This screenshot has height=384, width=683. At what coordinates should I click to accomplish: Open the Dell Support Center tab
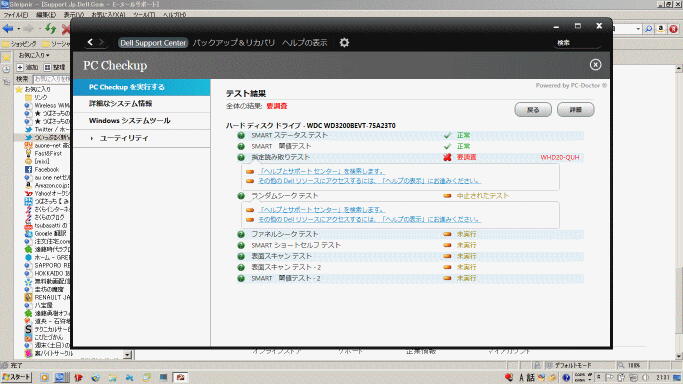pyautogui.click(x=153, y=43)
